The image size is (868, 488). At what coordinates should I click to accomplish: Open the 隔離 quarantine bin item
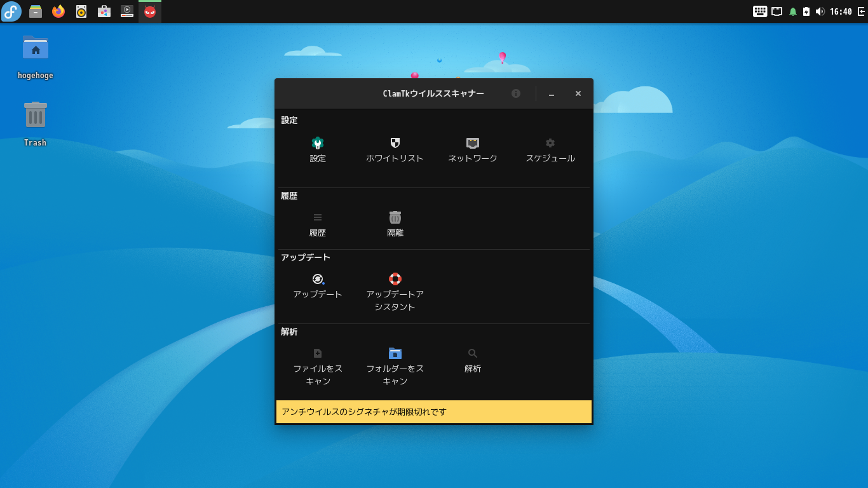395,225
